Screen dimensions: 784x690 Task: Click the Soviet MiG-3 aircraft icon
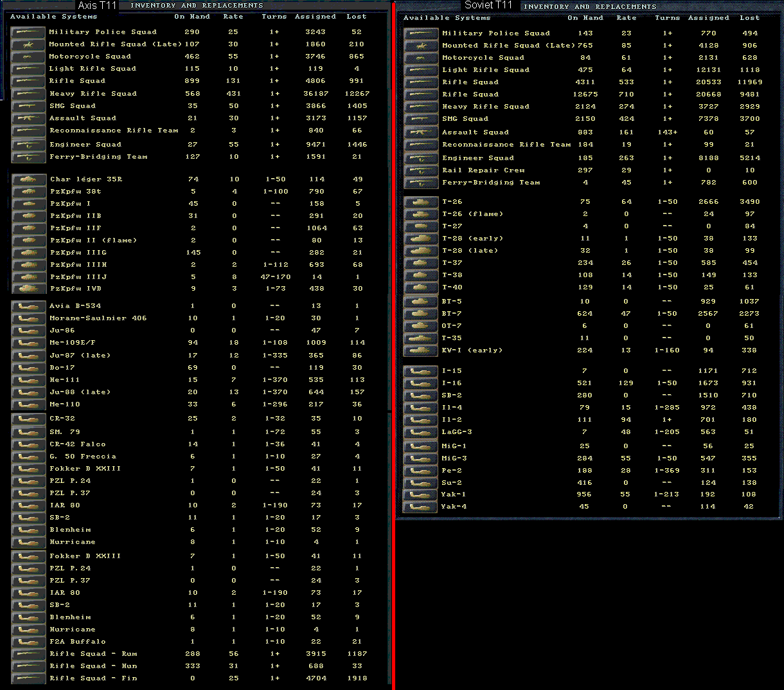(x=420, y=458)
